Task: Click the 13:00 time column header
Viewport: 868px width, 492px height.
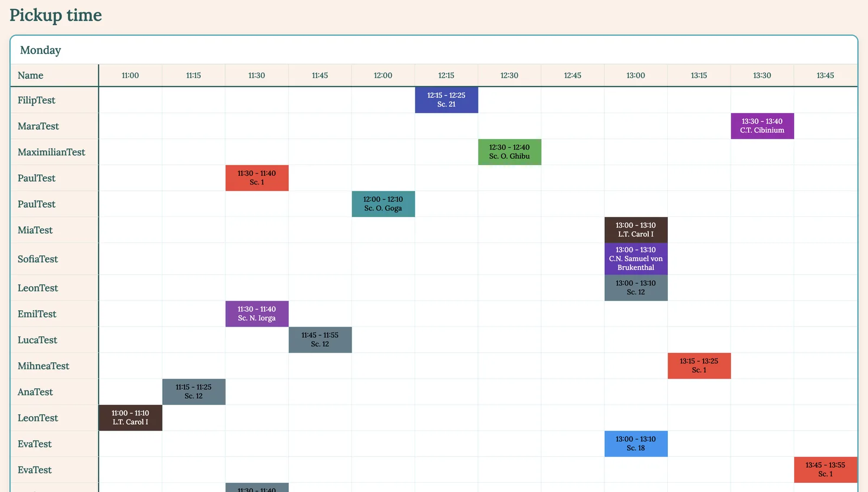Action: (x=636, y=75)
